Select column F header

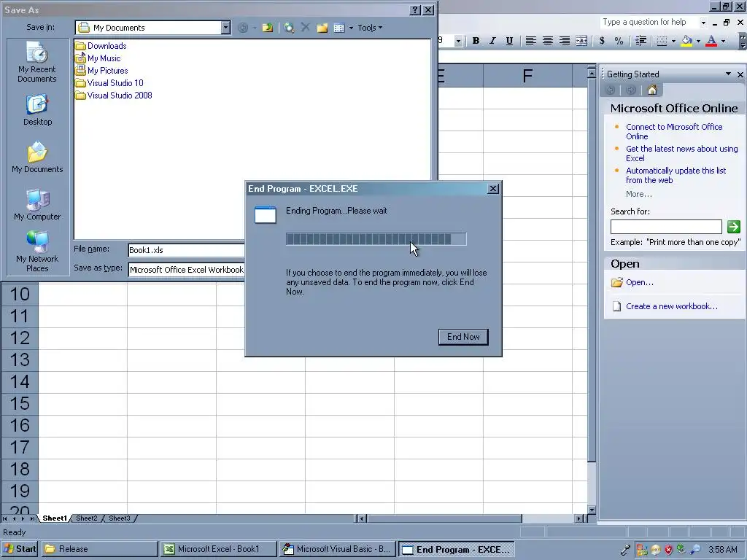click(527, 75)
